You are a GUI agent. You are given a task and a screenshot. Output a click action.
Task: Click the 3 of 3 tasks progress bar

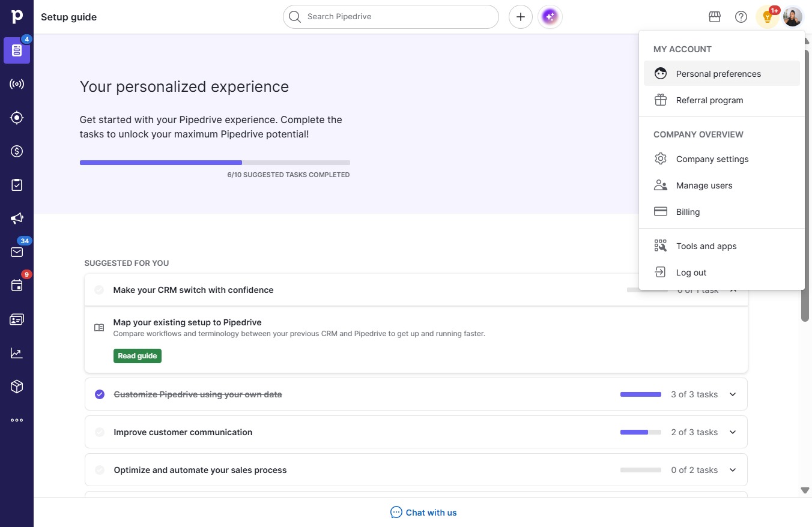pos(641,394)
